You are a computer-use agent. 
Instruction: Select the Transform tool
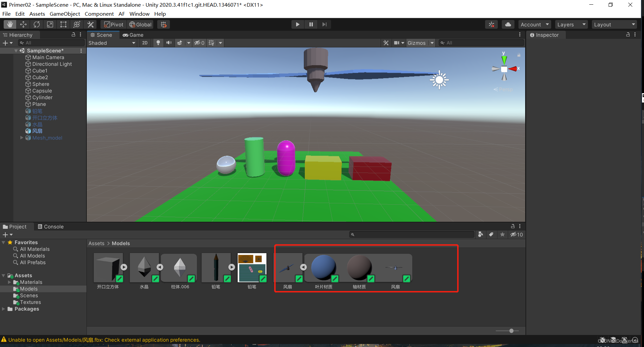pyautogui.click(x=77, y=24)
